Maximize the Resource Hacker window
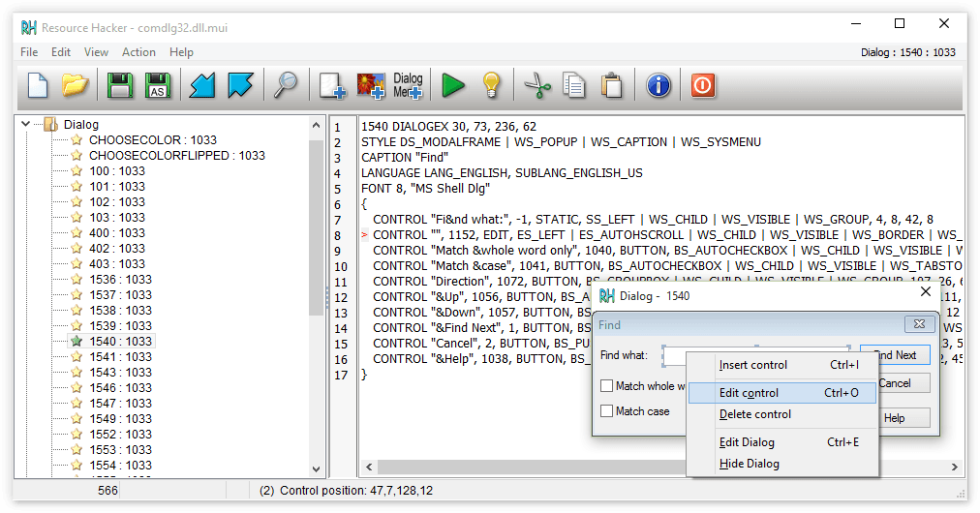Screen dimensions: 980x513 click(900, 24)
